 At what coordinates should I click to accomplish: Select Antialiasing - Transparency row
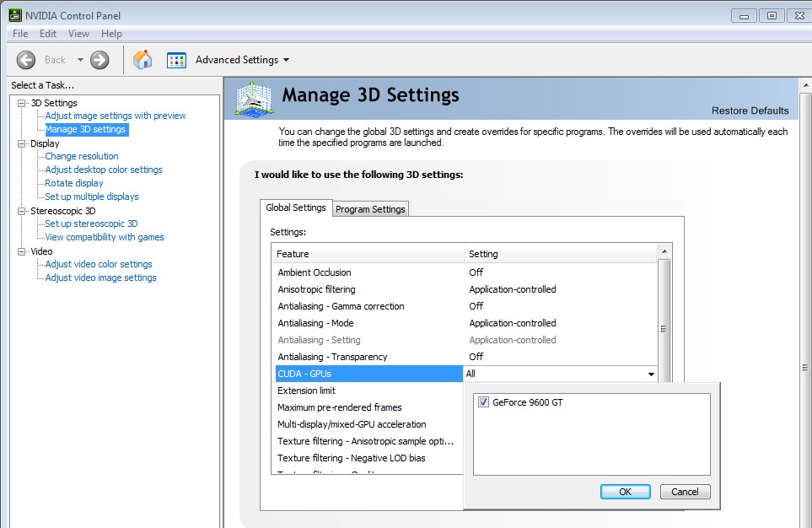click(465, 357)
